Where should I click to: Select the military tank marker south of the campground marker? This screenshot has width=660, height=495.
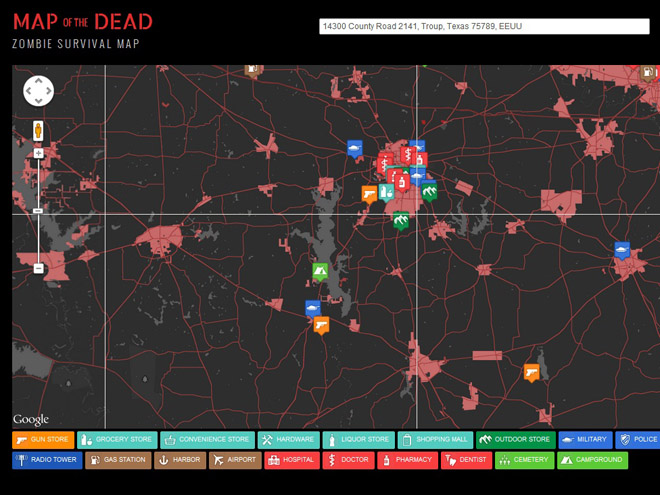(x=313, y=308)
